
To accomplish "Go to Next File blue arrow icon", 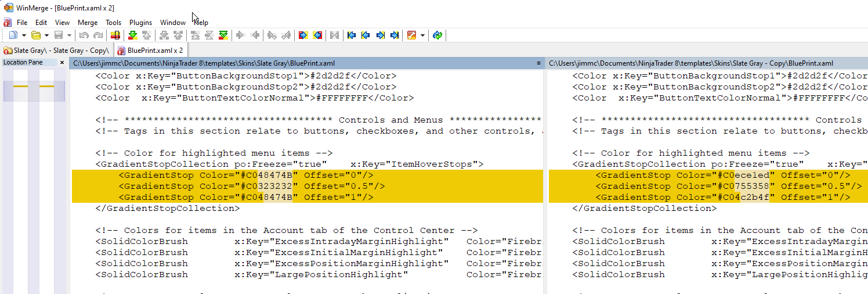I will coord(380,35).
